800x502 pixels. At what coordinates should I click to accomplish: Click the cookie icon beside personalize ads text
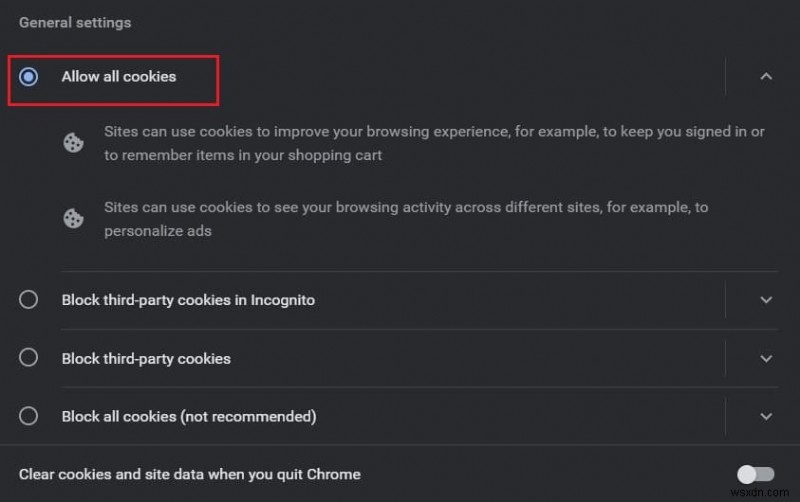pyautogui.click(x=73, y=218)
